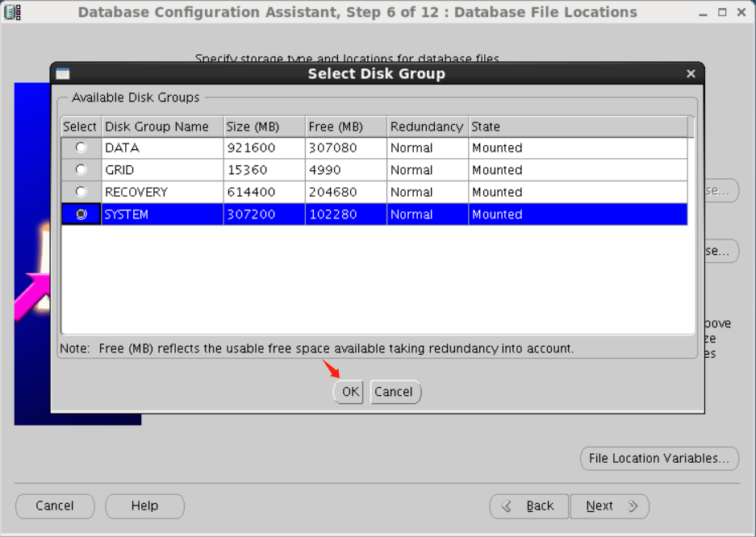
Task: Toggle the SYSTEM disk group radio button
Action: click(81, 214)
